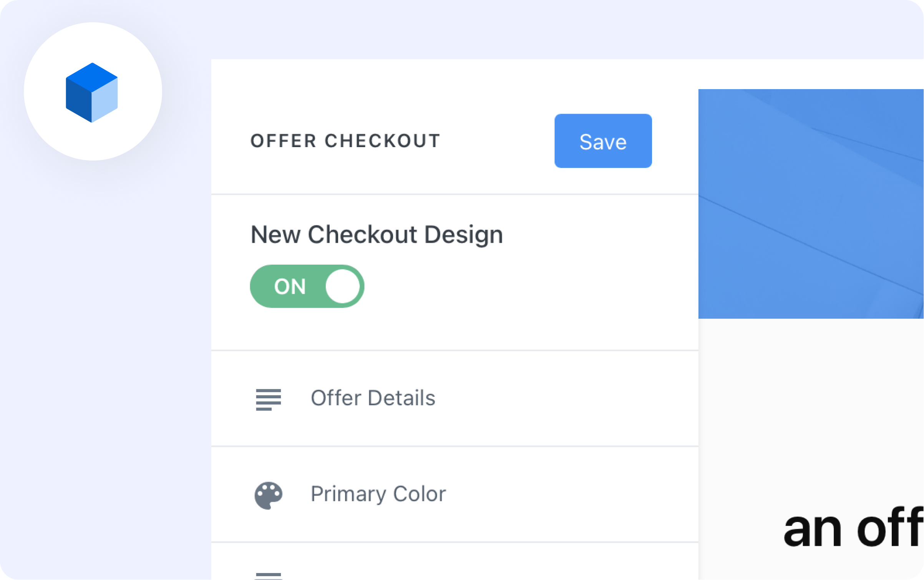Click the blue banner image in preview
Image resolution: width=924 pixels, height=580 pixels.
point(811,204)
